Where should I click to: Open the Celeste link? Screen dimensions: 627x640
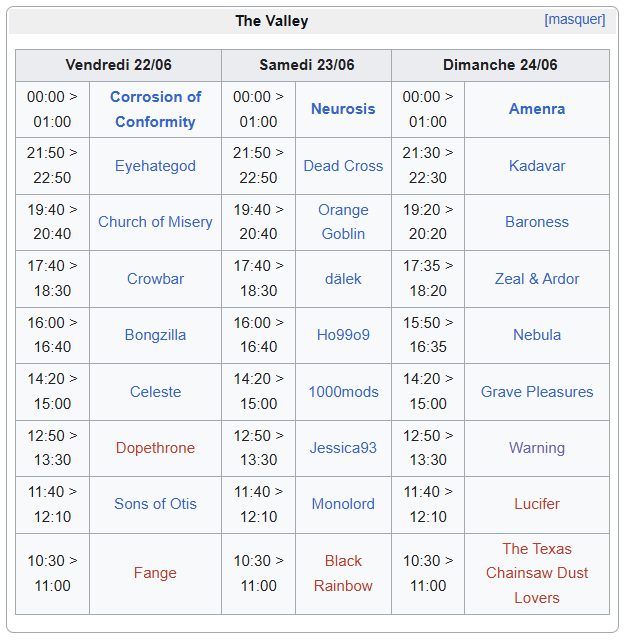coord(156,392)
